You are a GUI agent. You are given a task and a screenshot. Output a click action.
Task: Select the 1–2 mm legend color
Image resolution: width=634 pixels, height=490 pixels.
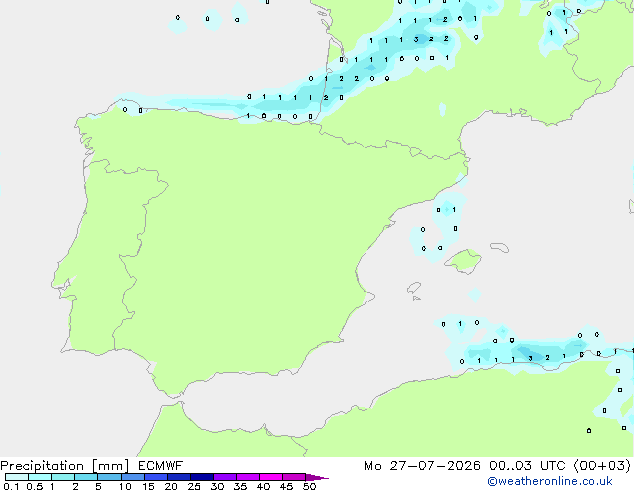click(63, 477)
